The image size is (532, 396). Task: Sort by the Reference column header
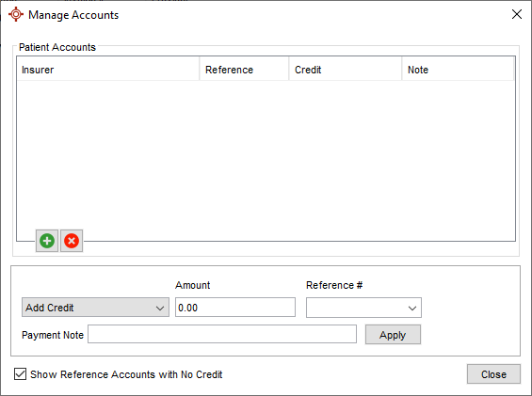click(x=244, y=70)
